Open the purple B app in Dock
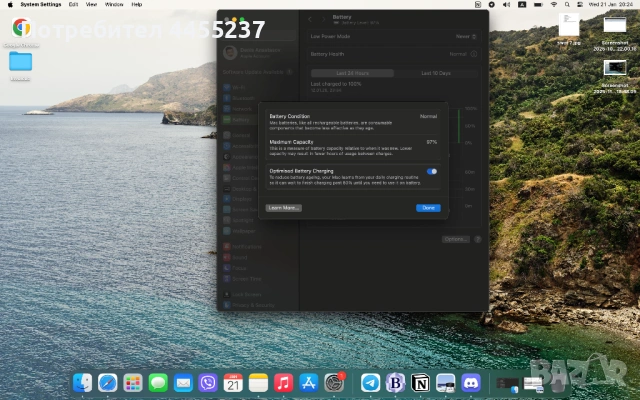This screenshot has width=640, height=400. coord(395,383)
